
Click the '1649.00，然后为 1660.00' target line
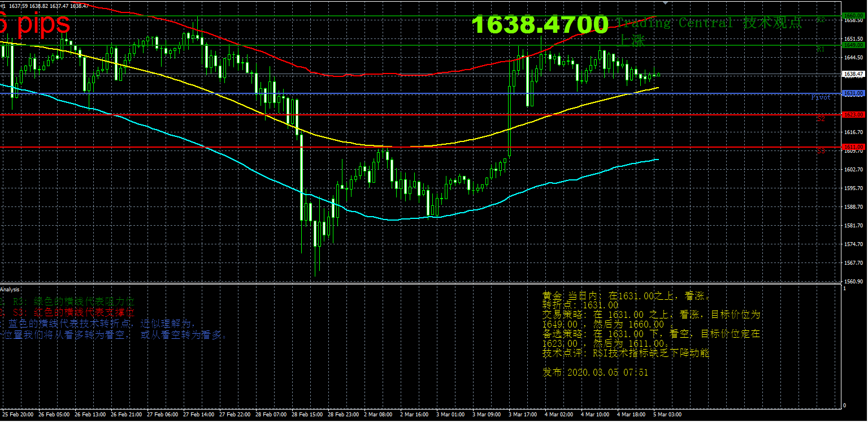[609, 325]
